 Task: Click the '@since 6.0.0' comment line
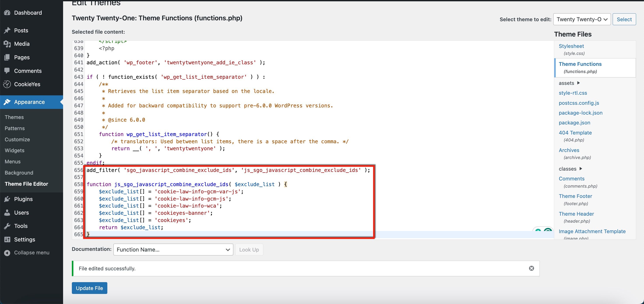click(x=127, y=120)
